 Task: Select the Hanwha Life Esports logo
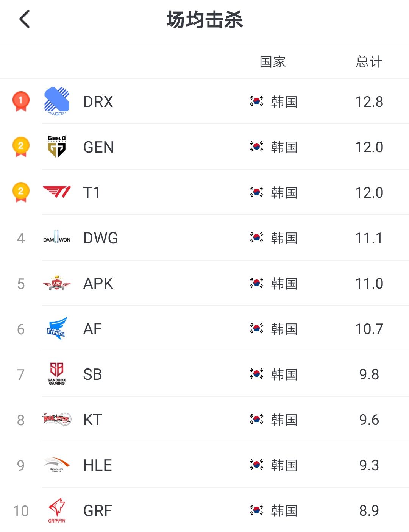click(x=57, y=465)
